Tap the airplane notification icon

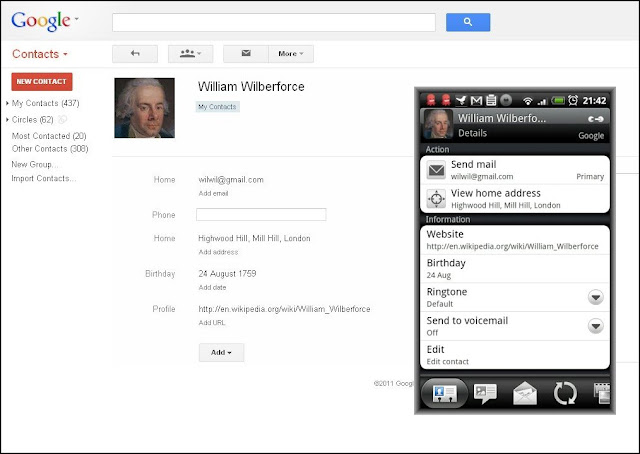[x=461, y=100]
